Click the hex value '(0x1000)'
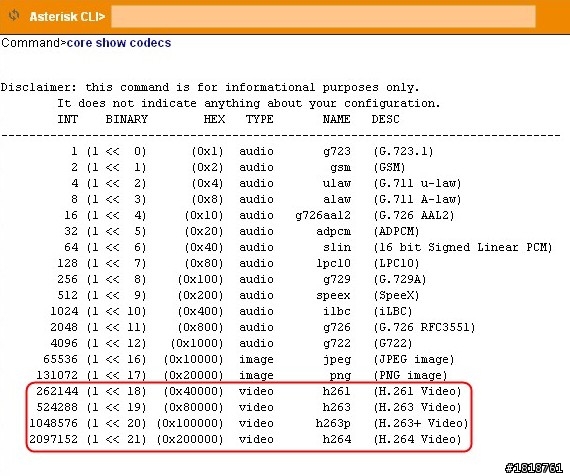Screen dimensions: 570x476 (197, 343)
